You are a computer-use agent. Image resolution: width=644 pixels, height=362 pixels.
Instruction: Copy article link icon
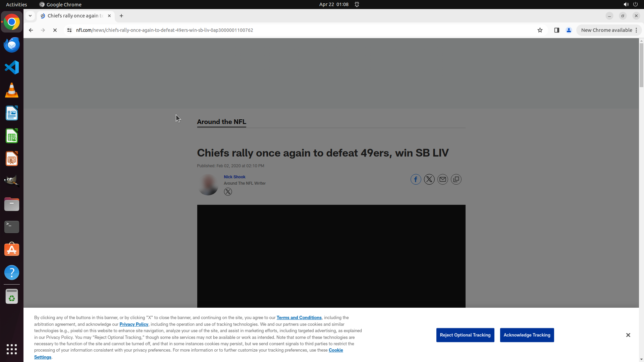(456, 179)
